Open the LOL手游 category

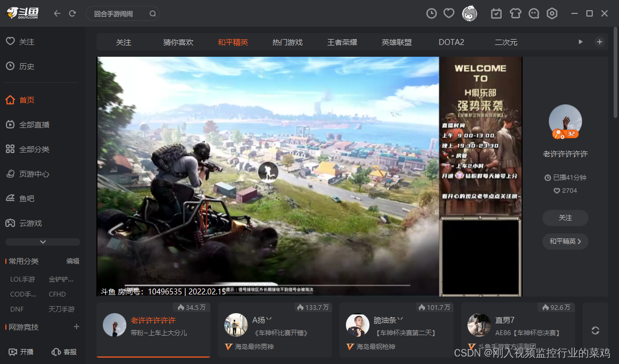(x=22, y=279)
